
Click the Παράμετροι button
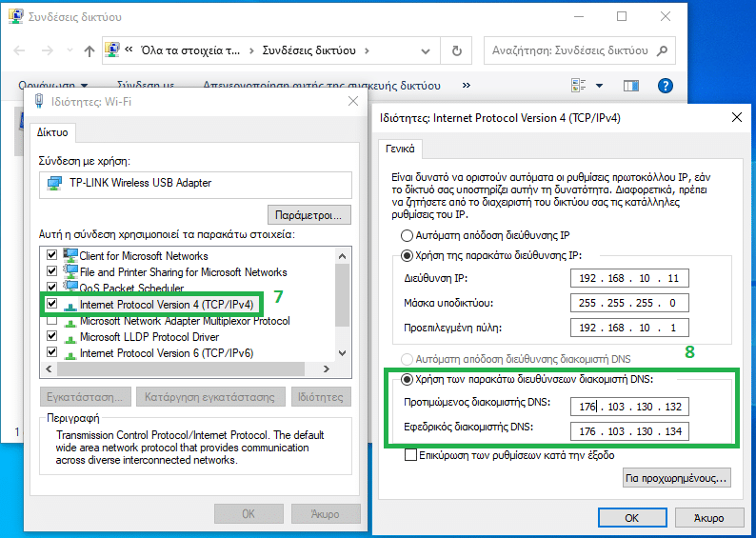[309, 215]
